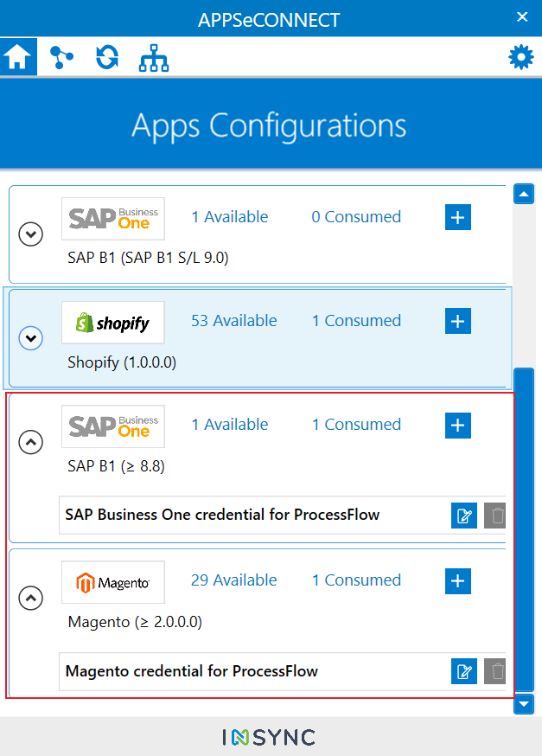The width and height of the screenshot is (542, 756).
Task: Collapse the SAP B1 (≥ 8.8) section
Action: pyautogui.click(x=30, y=442)
